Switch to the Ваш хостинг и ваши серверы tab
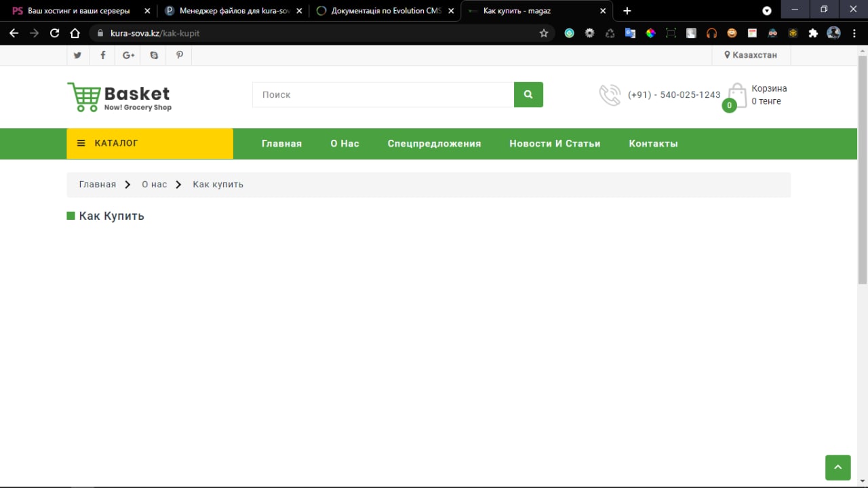 pyautogui.click(x=81, y=11)
